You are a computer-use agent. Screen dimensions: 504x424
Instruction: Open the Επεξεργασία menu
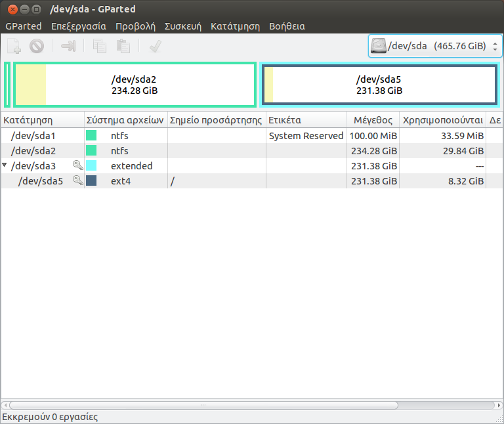79,26
